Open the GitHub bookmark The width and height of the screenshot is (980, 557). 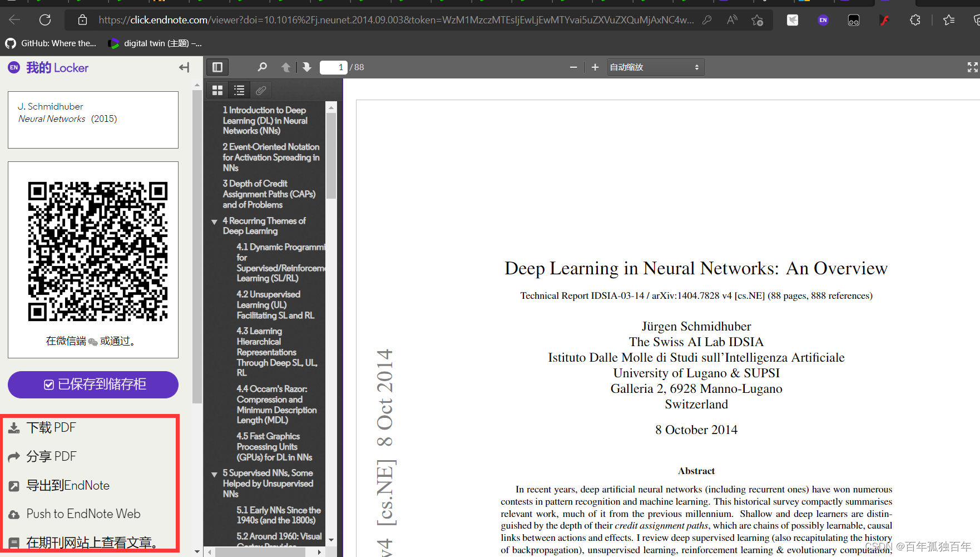coord(51,43)
